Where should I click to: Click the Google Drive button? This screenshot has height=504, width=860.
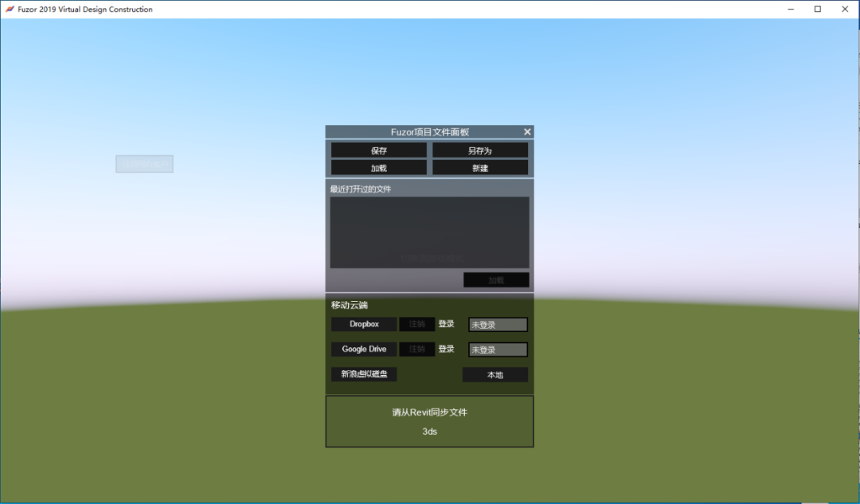point(364,350)
